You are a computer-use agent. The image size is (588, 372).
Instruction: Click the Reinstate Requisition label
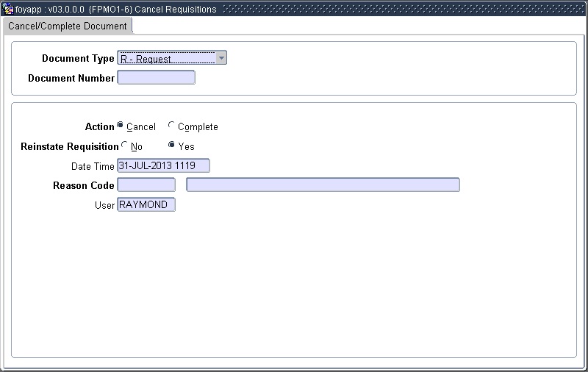[70, 146]
